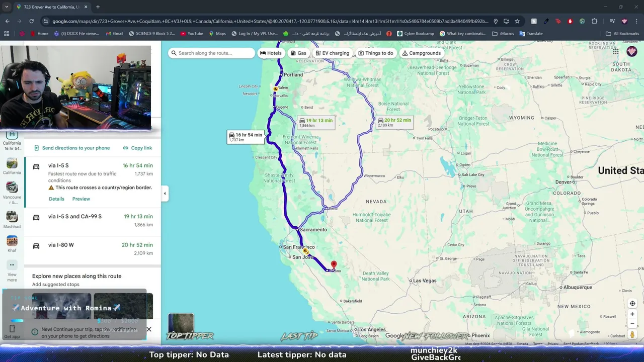Click the 19 hr 13 min map route label
The width and height of the screenshot is (644, 362).
[x=316, y=122]
